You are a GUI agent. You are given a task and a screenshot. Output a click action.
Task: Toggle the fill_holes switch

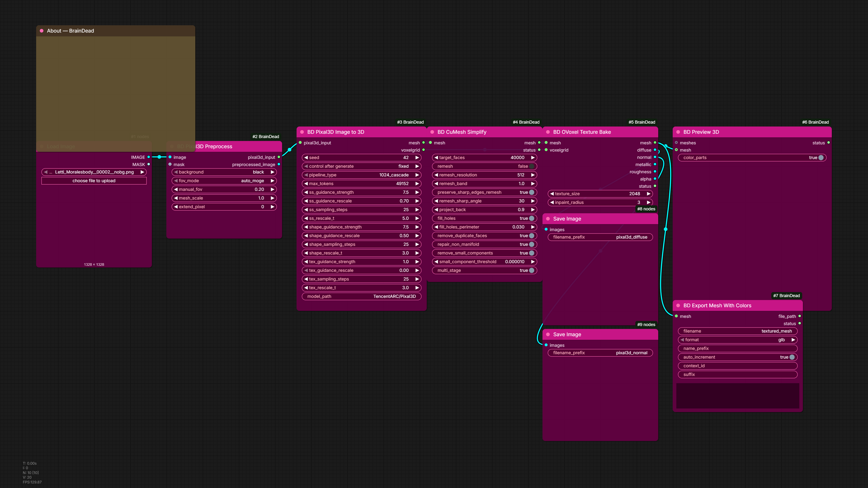coord(532,218)
